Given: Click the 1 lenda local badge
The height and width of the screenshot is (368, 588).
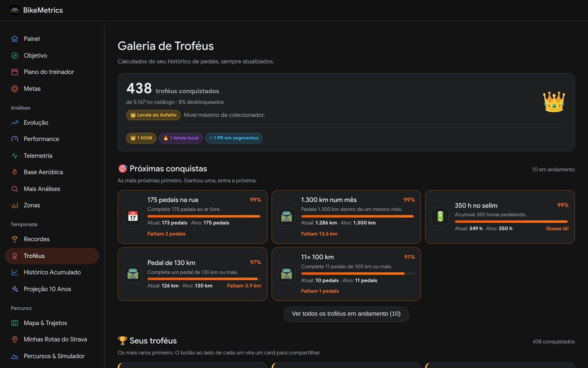Looking at the screenshot, I should (x=181, y=138).
